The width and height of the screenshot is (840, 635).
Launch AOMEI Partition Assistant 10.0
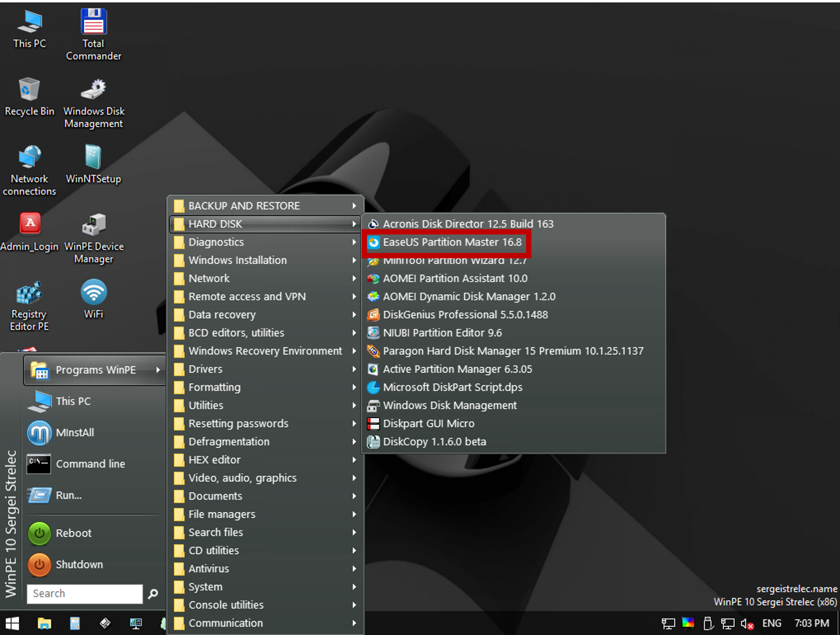point(455,278)
